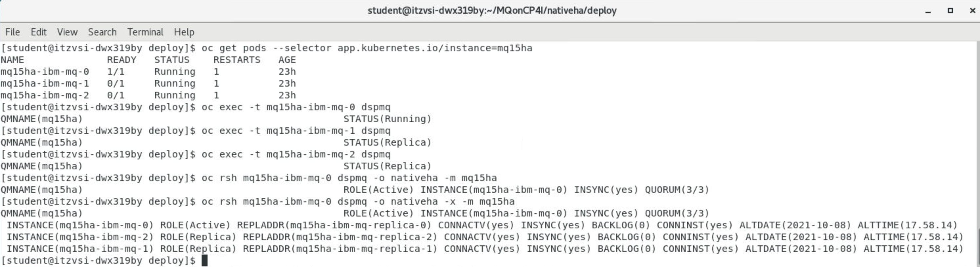Click the 1/1 READY value for mq-0 pod
The width and height of the screenshot is (980, 267).
[116, 72]
